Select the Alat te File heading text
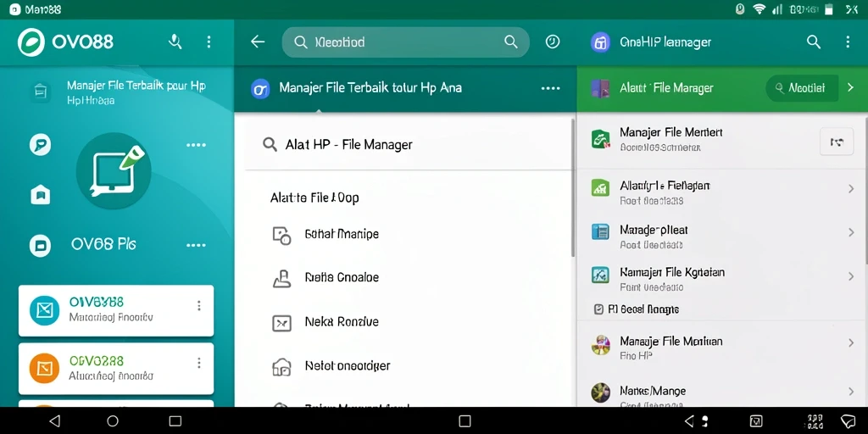 tap(314, 198)
